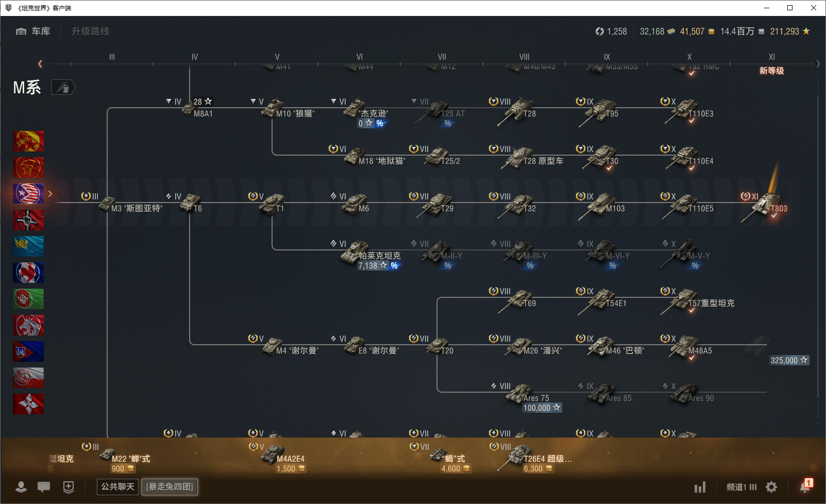Choose the red flag with white lion
The image size is (826, 504).
[28, 325]
